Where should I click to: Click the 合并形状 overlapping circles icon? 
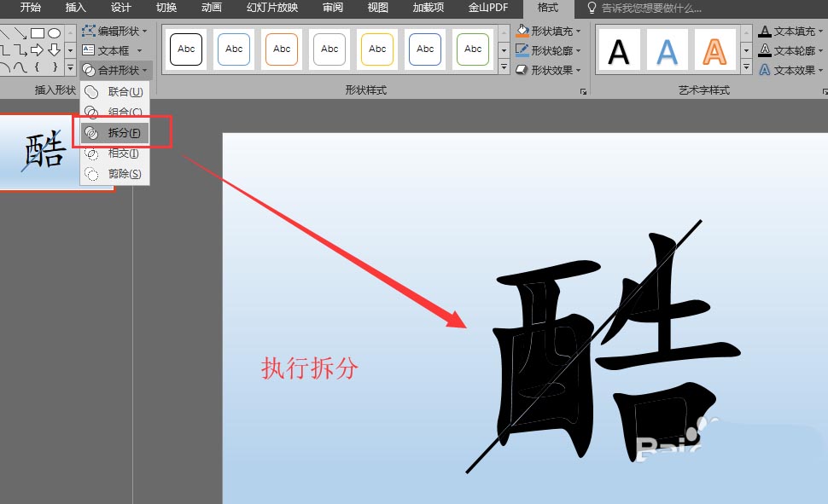(89, 70)
